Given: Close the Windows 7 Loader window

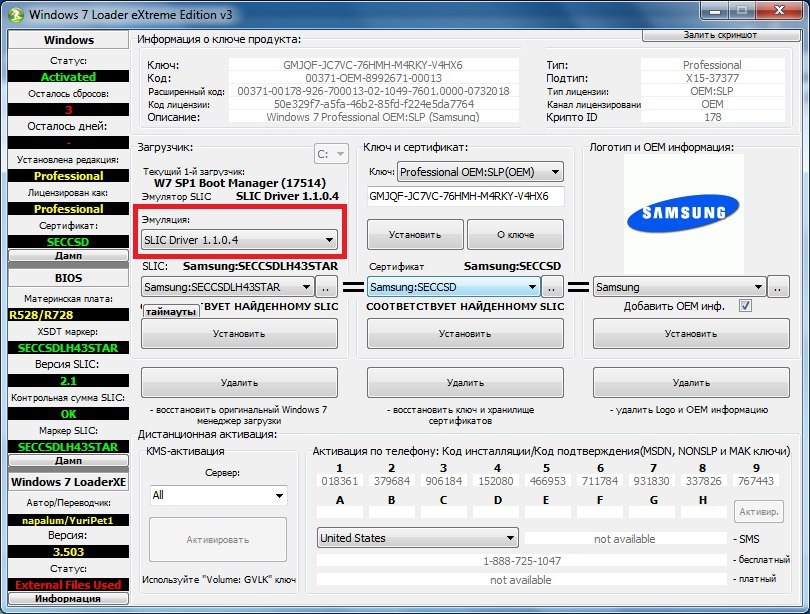Looking at the screenshot, I should point(780,10).
